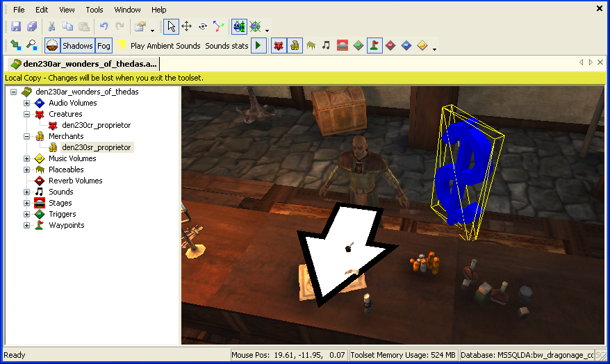Expand the Waypoints tree node
Viewport: 610px width, 364px height.
click(x=26, y=225)
